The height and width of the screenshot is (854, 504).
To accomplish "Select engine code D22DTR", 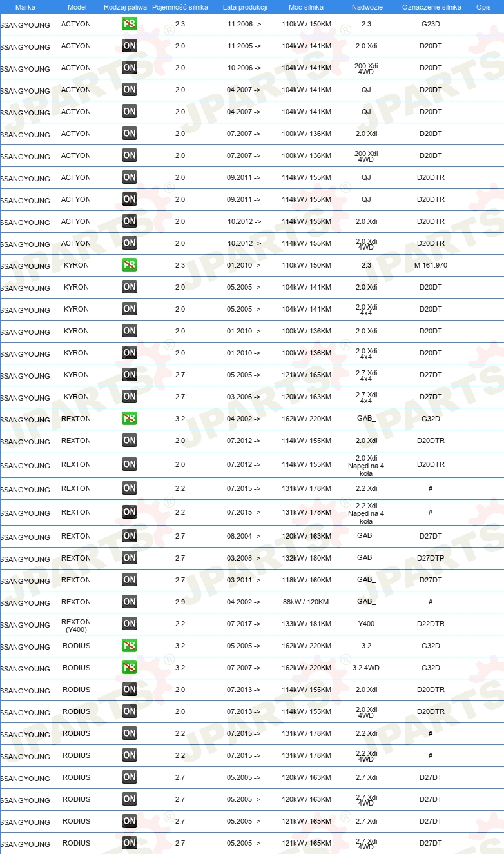I will (x=431, y=624).
